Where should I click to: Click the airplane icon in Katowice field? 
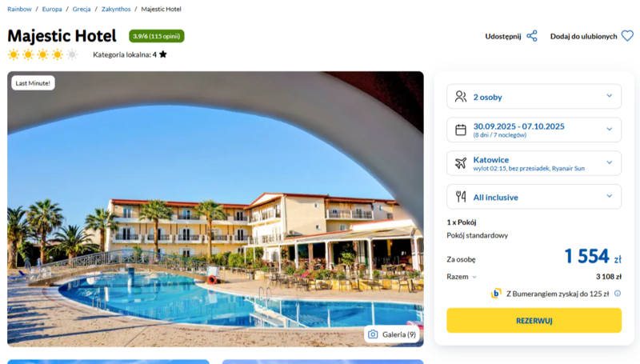click(461, 163)
